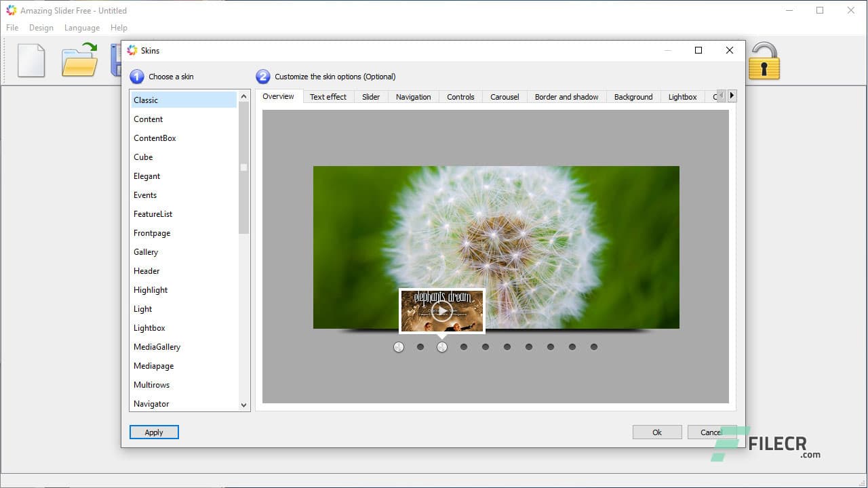Open the Language menu
Viewport: 868px width, 488px height.
pyautogui.click(x=81, y=28)
